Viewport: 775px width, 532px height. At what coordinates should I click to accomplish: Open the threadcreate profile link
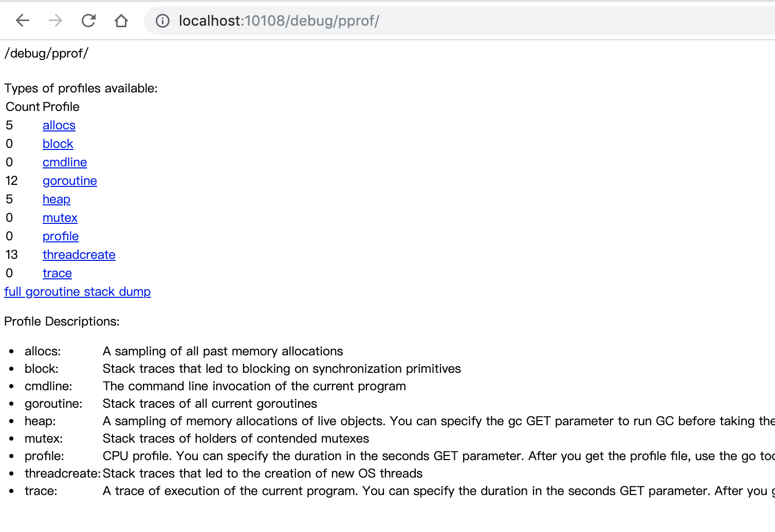(x=79, y=255)
